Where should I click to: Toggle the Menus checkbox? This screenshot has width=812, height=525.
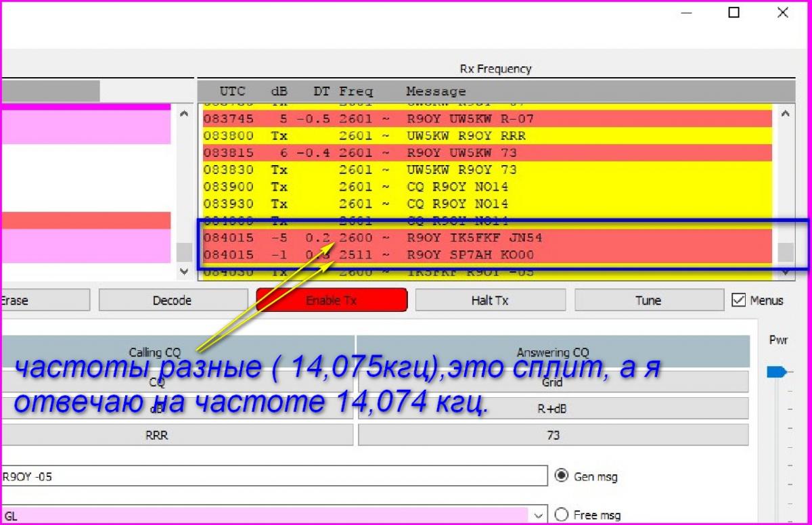pos(739,300)
